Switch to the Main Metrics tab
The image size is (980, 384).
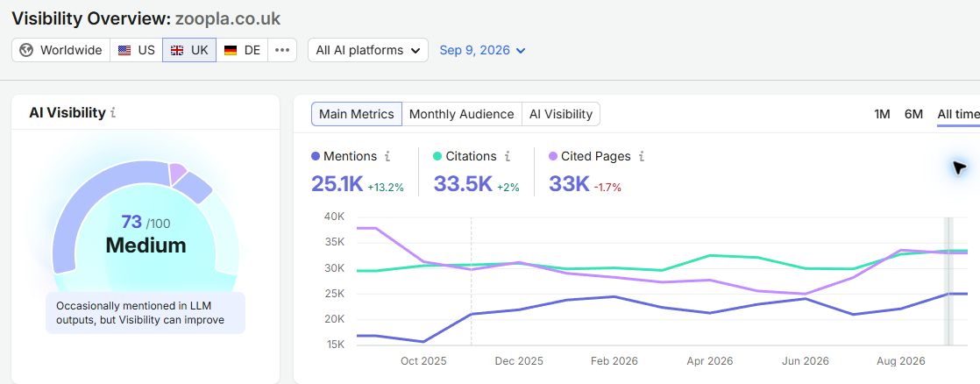[356, 115]
